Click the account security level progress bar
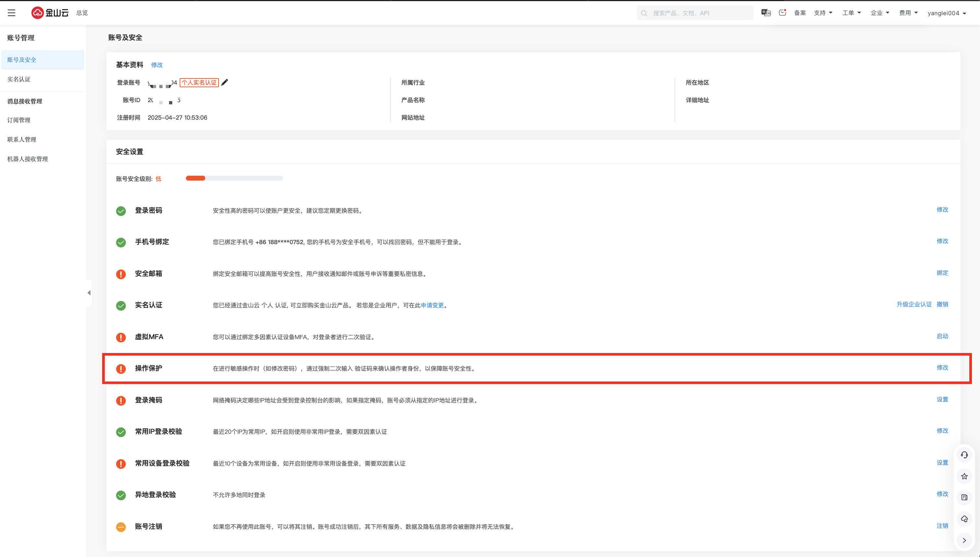This screenshot has width=980, height=557. click(234, 178)
